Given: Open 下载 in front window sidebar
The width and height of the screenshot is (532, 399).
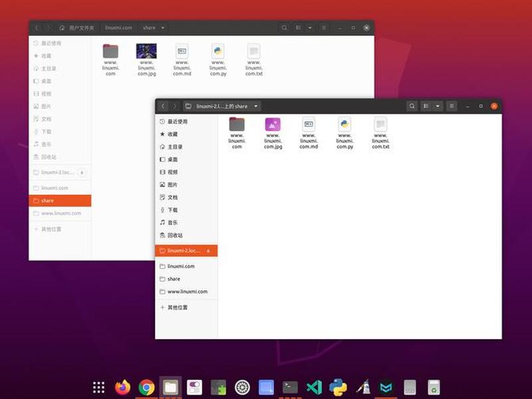Looking at the screenshot, I should (186, 210).
